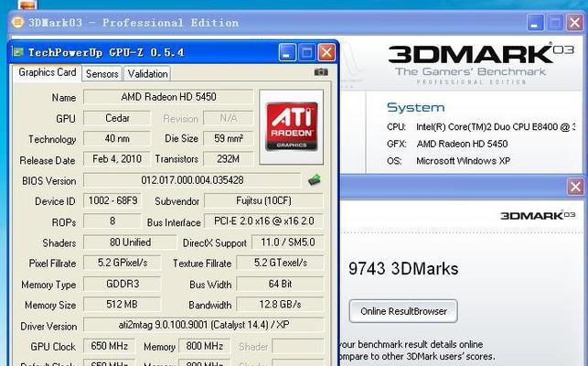The height and width of the screenshot is (366, 588).
Task: Minimize the 3DMark03 Professional Edition window
Action: [x=535, y=23]
